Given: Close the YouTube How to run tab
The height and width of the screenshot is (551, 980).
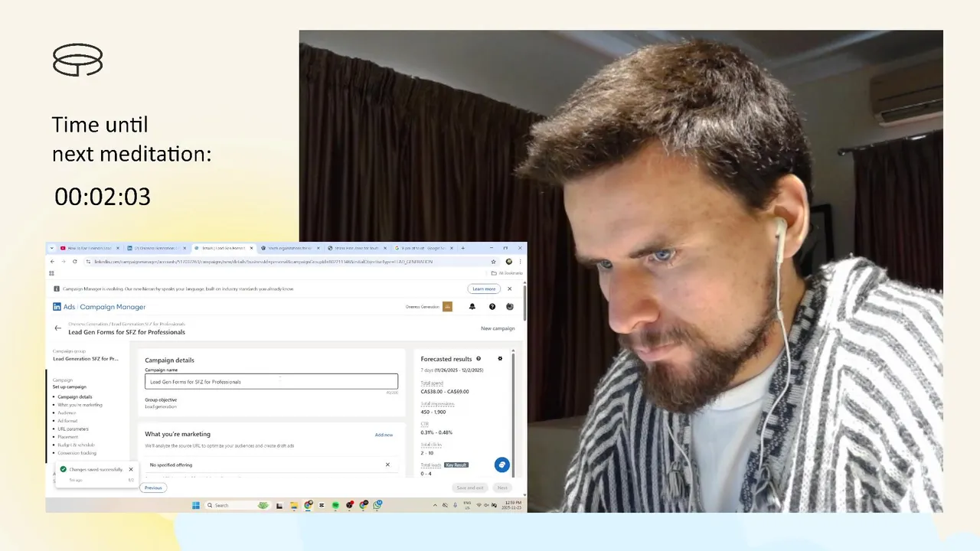Looking at the screenshot, I should click(118, 248).
